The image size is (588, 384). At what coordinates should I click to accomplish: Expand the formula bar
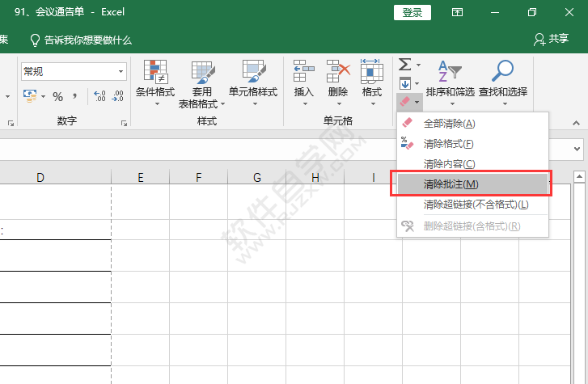[x=577, y=149]
